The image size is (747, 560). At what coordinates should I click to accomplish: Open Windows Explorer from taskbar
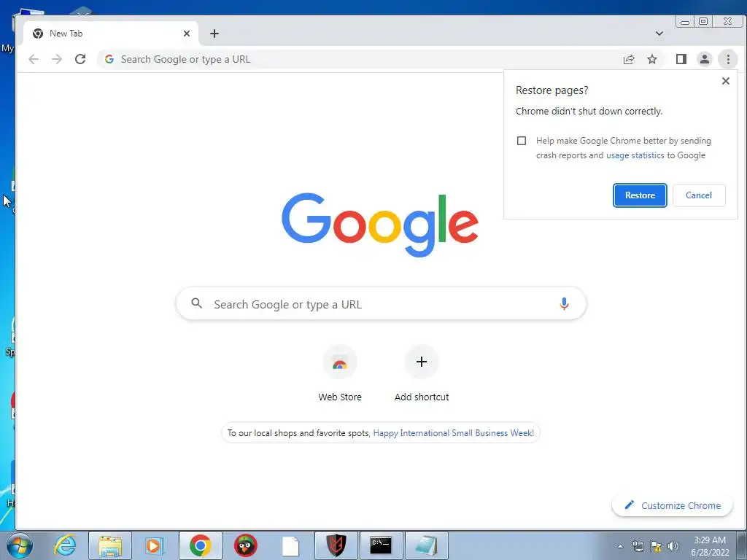[110, 545]
